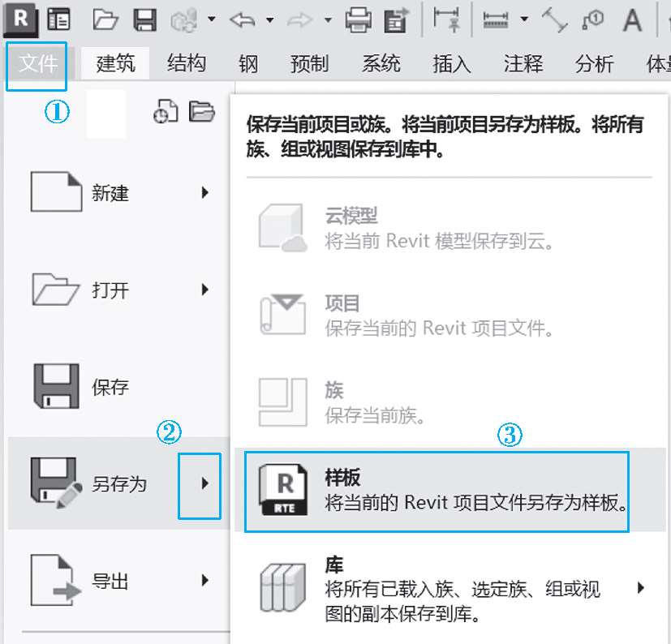This screenshot has height=644, width=671.
Task: Click the RTE template file icon
Action: coord(283,489)
